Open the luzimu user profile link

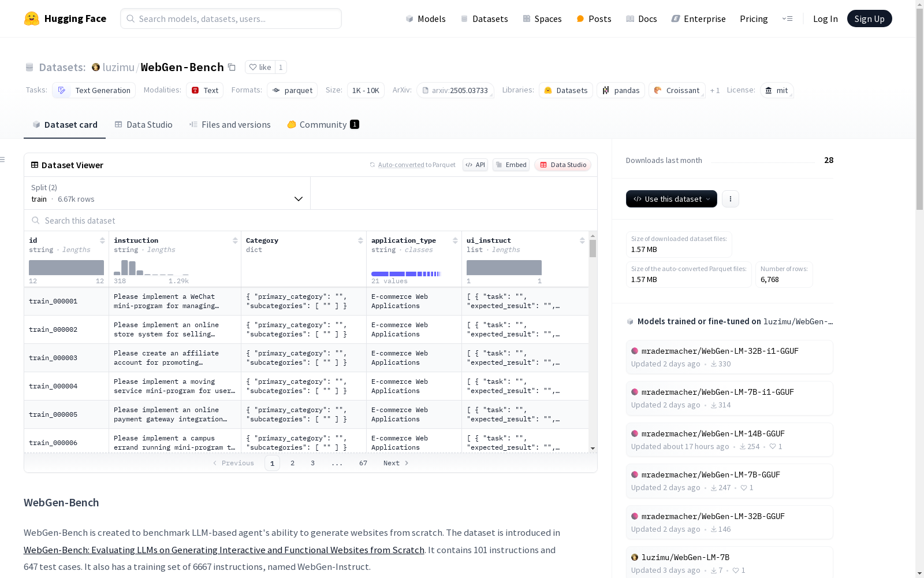click(118, 67)
